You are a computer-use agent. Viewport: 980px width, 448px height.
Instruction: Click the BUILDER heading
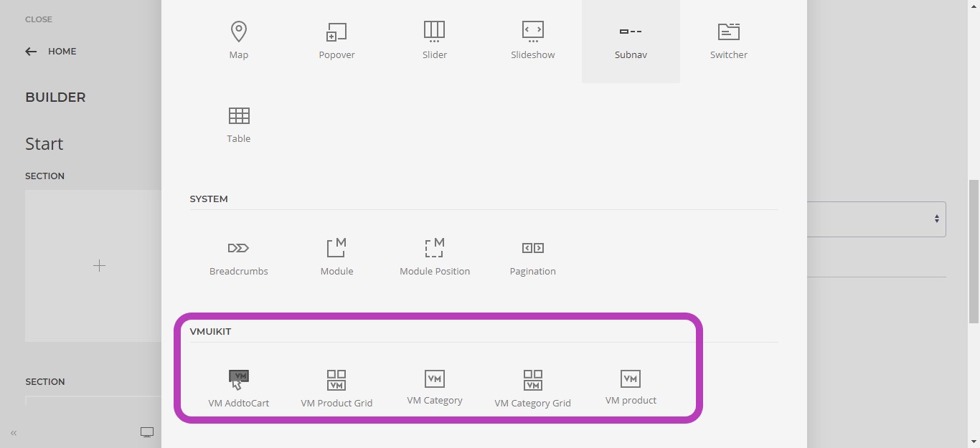55,97
